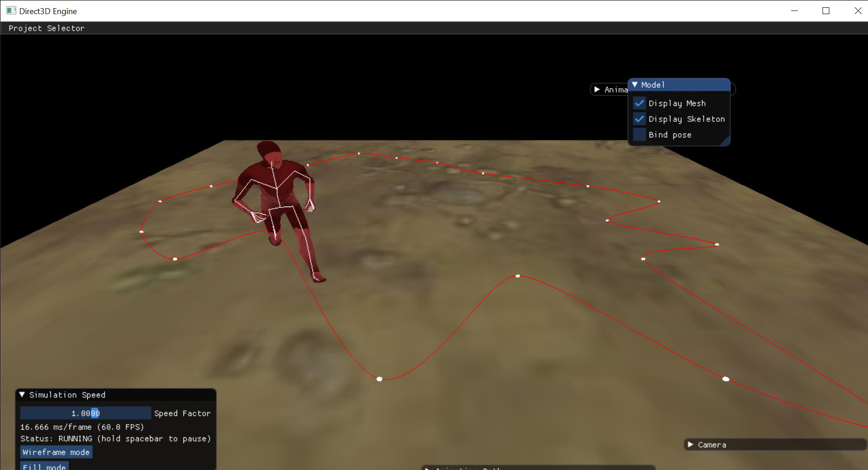Click the Animation Path expand arrow
This screenshot has height=470, width=868.
(x=427, y=468)
